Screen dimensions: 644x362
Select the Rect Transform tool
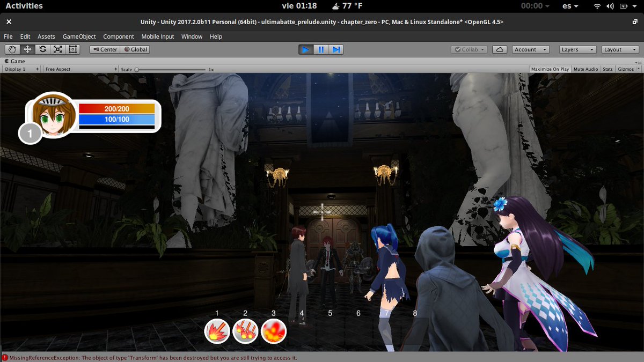click(72, 49)
